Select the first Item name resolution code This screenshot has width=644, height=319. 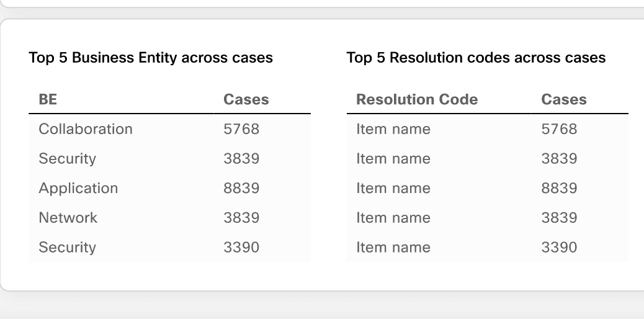pos(488,129)
